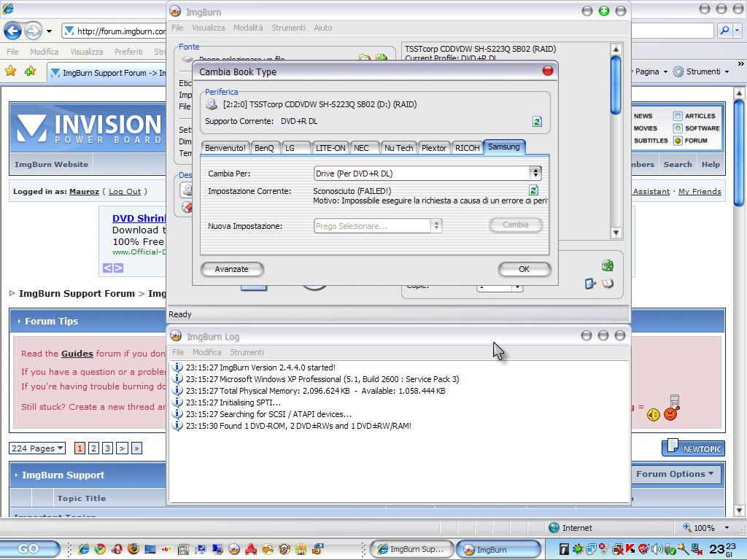Select the ImgBurn Support Forum browser tab
The image size is (747, 560).
click(x=108, y=73)
